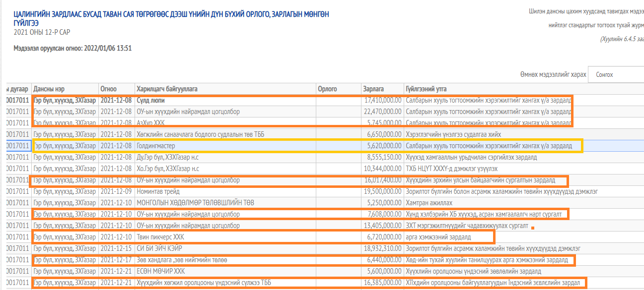Viewport: 644px width, 290px height.
Task: Sort by the Зарлага column header
Action: 373,89
